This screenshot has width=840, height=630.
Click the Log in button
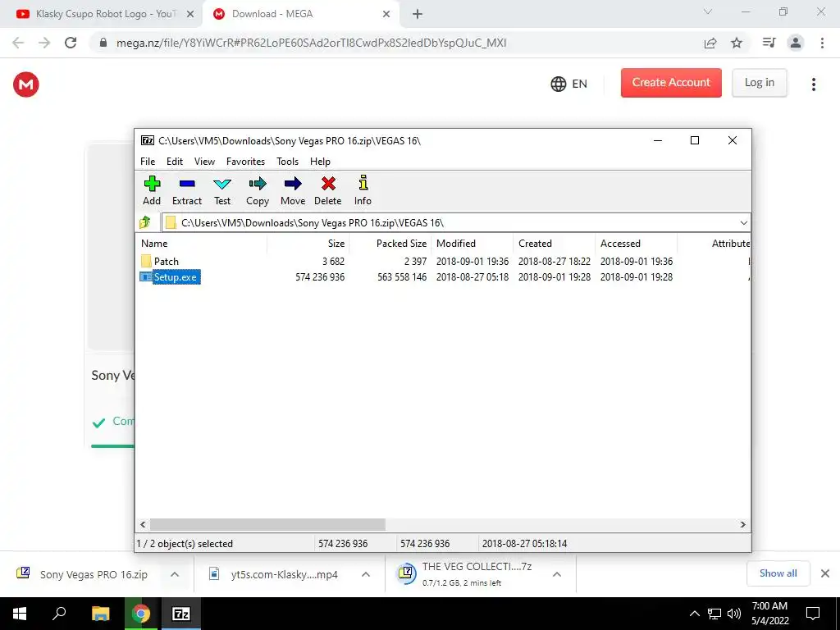(x=759, y=83)
